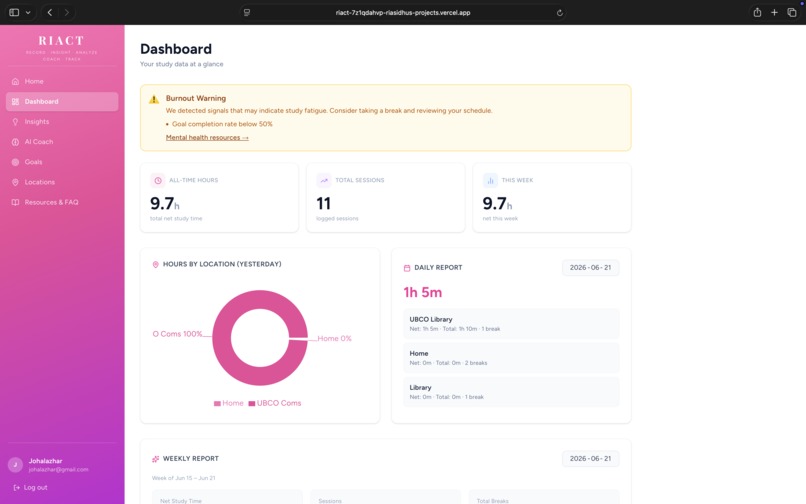Image resolution: width=806 pixels, height=504 pixels.
Task: Click the page settings icon in address bar
Action: [247, 12]
